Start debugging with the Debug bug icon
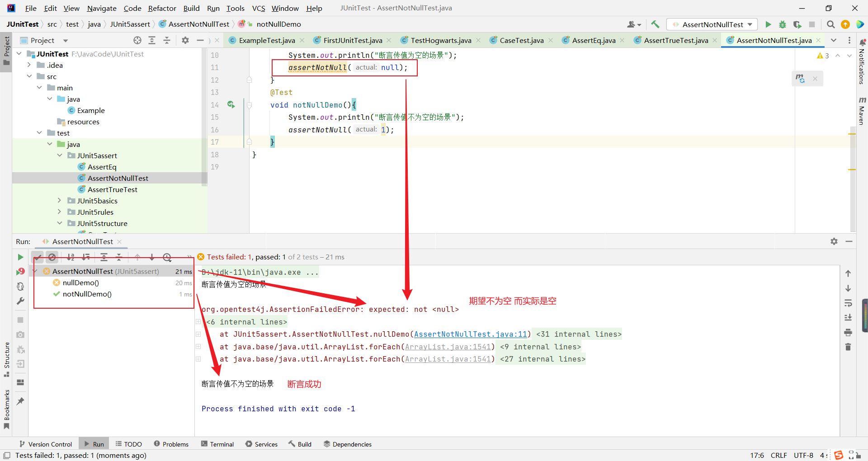Viewport: 868px width, 461px height. pos(783,24)
